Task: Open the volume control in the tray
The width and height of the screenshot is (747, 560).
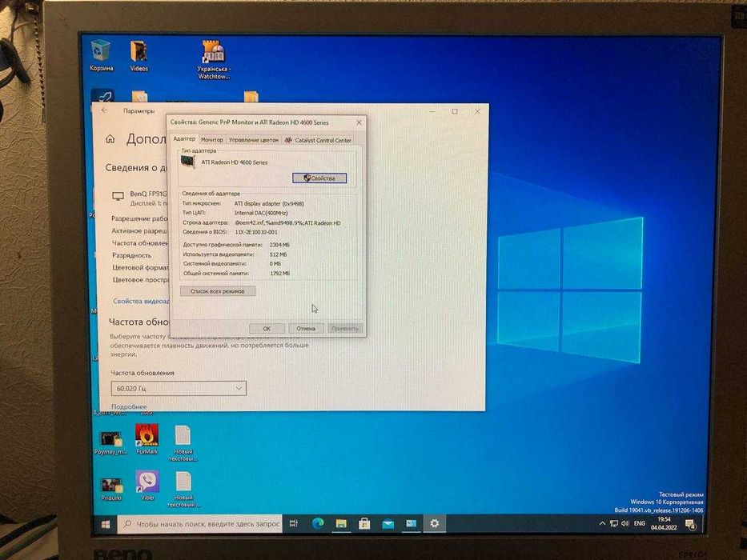Action: [625, 524]
